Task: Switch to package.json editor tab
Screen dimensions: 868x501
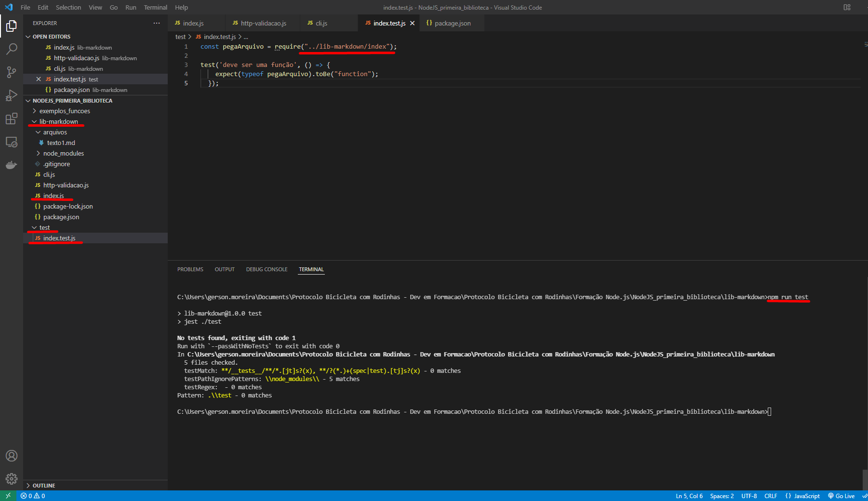Action: (453, 23)
